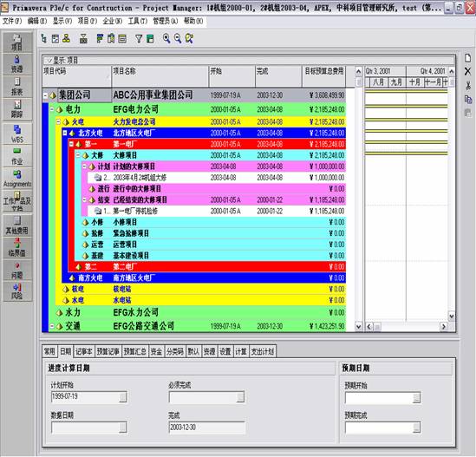Click the 目标预算总费用 column header
The height and width of the screenshot is (457, 476).
[324, 76]
